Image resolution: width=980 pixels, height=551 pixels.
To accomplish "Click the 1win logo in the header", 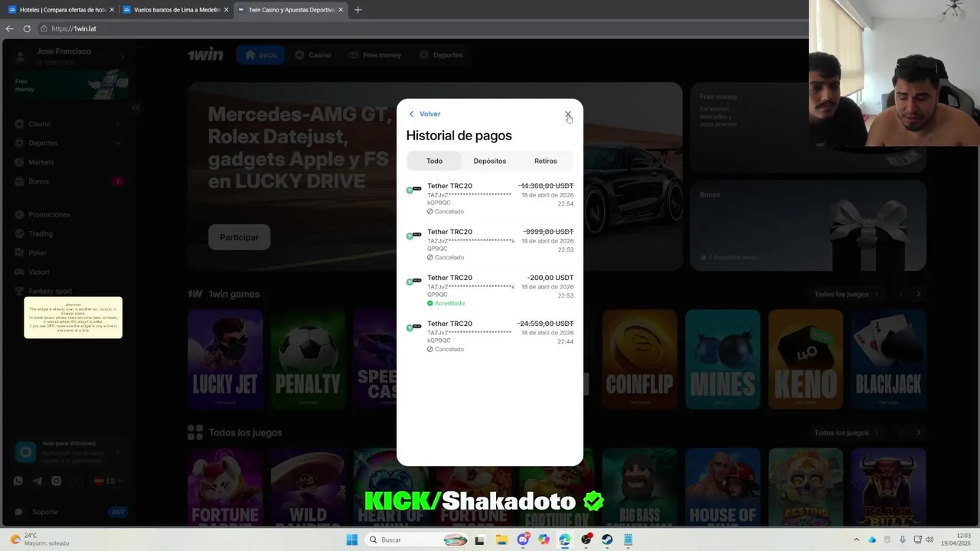I will click(x=205, y=55).
